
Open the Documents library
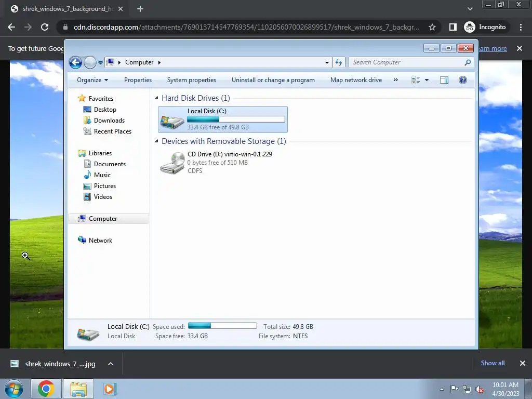click(110, 164)
